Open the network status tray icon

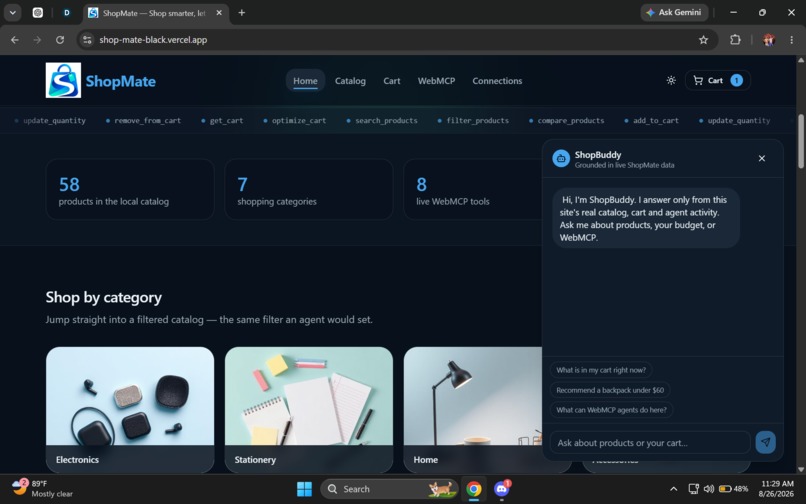(693, 489)
